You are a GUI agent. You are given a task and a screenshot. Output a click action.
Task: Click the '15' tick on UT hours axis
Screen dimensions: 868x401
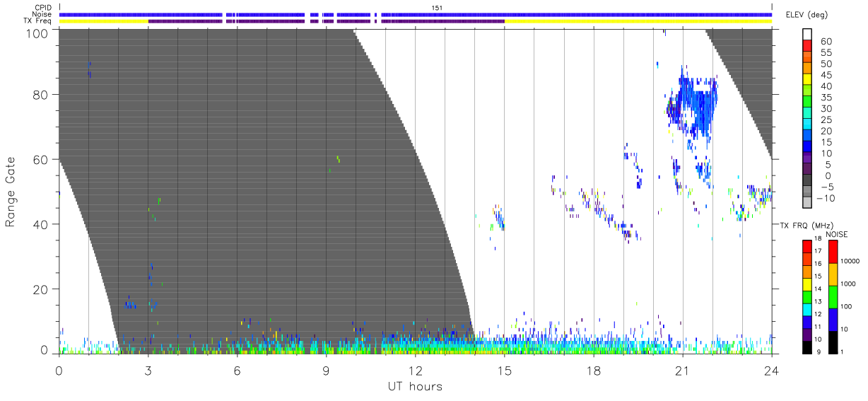(504, 370)
